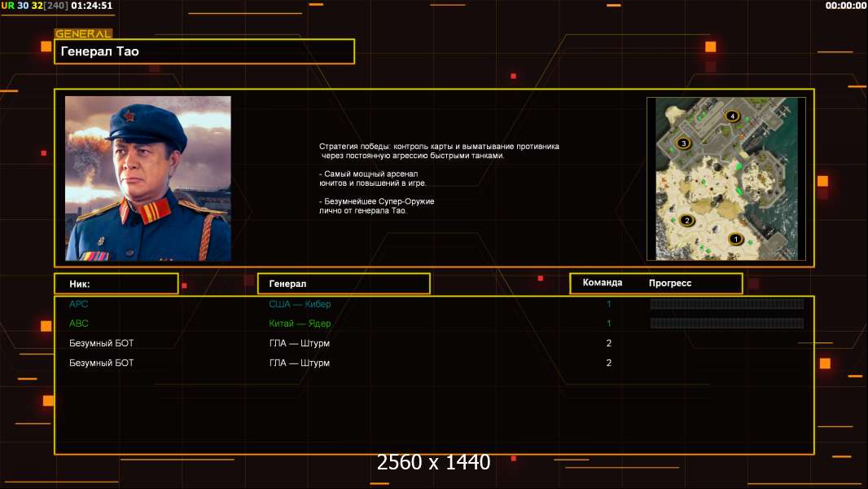
Task: Click the 'Прогресс' column header
Action: point(670,283)
